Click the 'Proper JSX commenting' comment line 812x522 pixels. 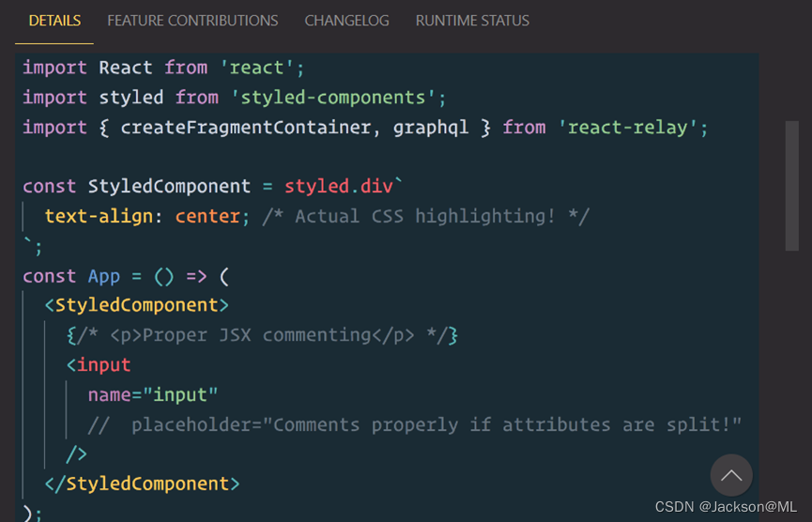[262, 335]
